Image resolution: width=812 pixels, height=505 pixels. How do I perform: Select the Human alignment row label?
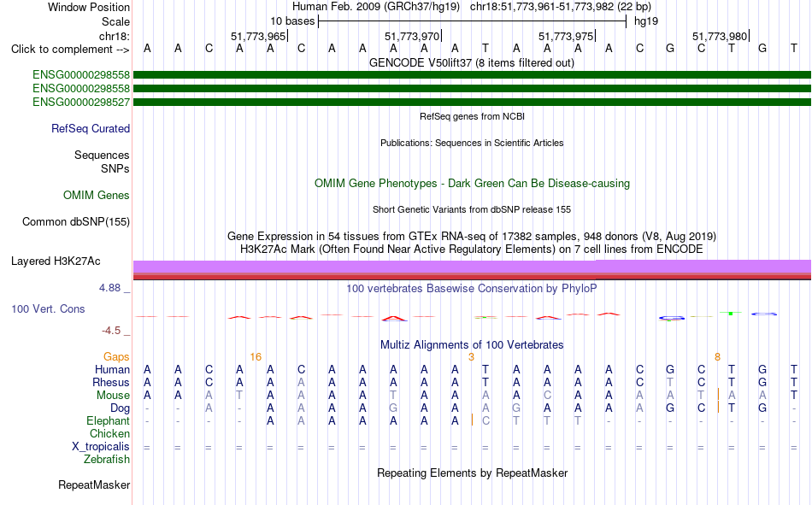click(x=112, y=370)
